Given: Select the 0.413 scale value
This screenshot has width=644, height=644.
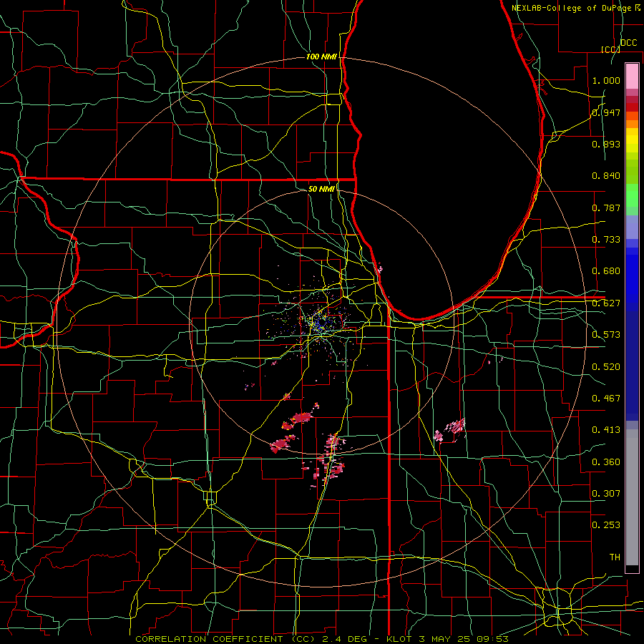Looking at the screenshot, I should click(x=606, y=430).
